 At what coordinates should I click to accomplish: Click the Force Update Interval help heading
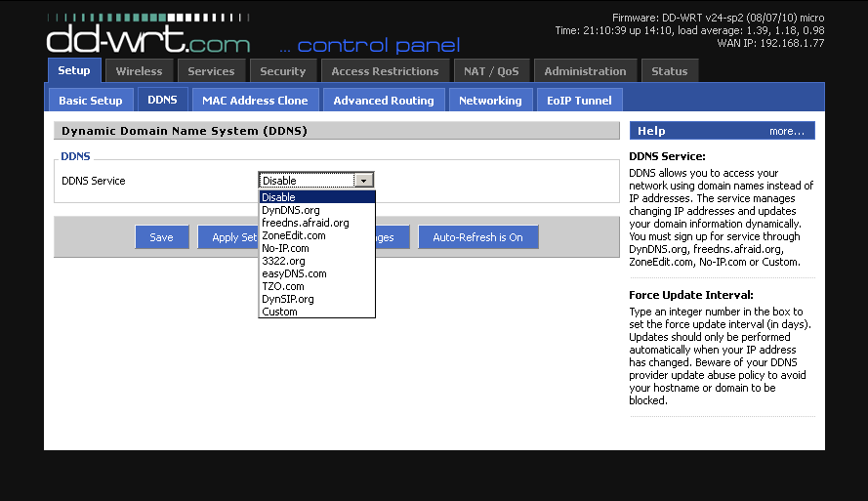pos(691,295)
